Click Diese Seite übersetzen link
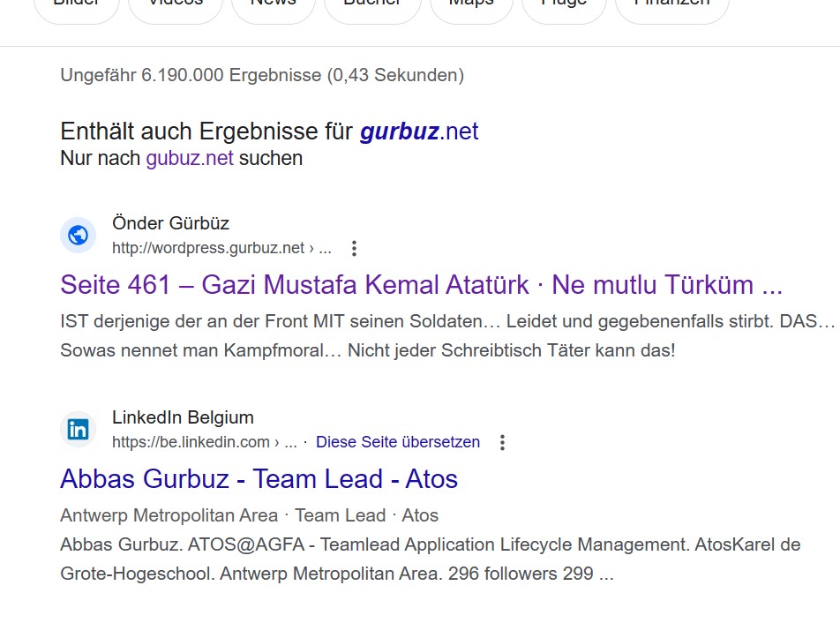Viewport: 840px width, 623px height. click(398, 442)
